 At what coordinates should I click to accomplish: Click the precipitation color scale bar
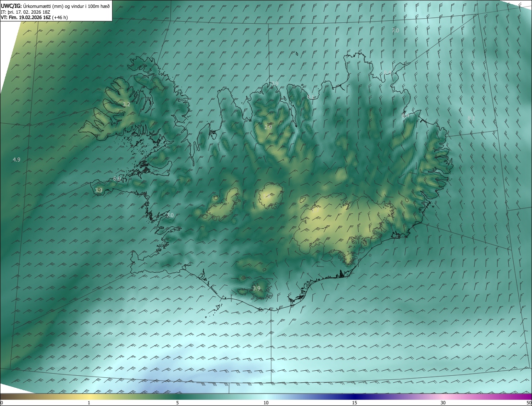pyautogui.click(x=266, y=396)
